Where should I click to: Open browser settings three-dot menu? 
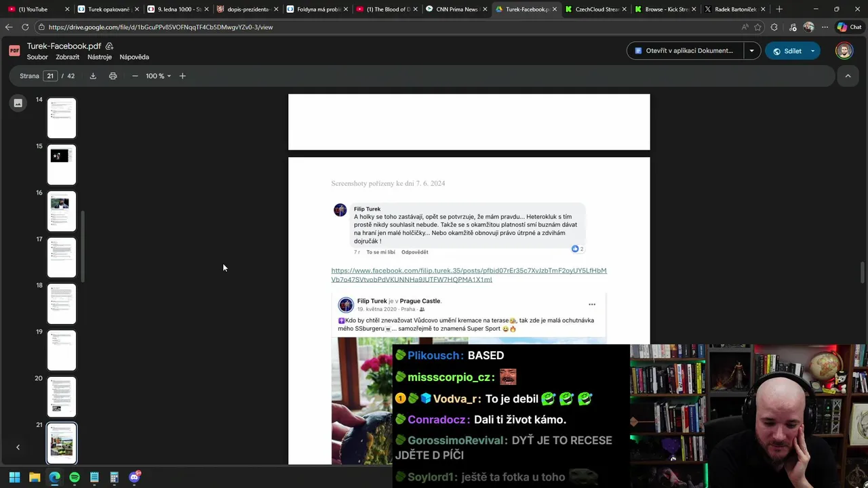click(824, 27)
